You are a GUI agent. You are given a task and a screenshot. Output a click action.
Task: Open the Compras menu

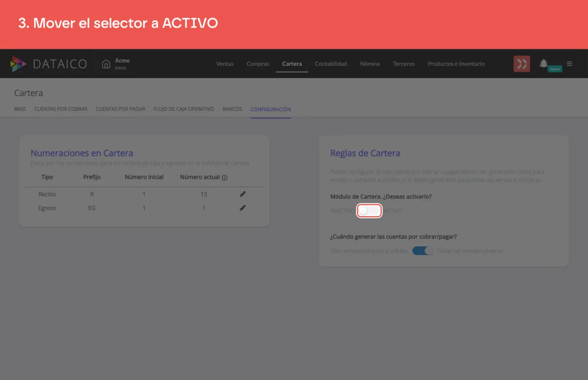tap(258, 64)
